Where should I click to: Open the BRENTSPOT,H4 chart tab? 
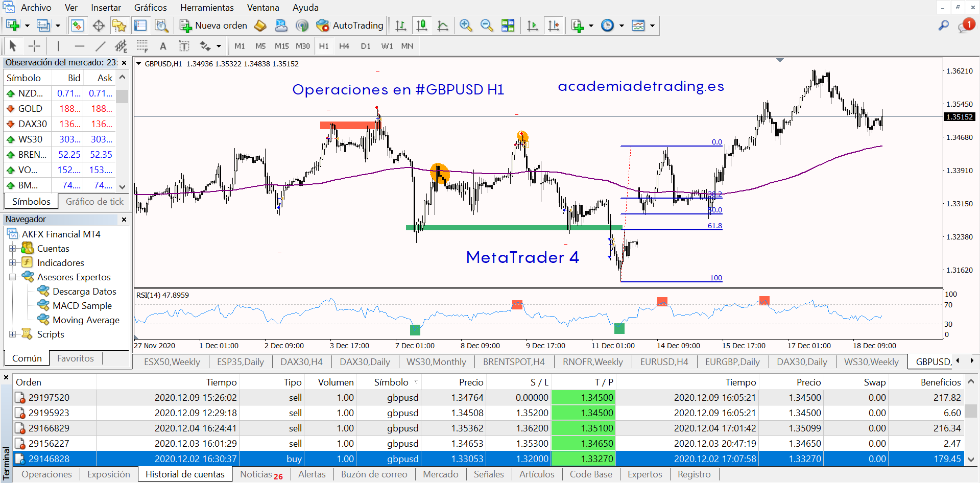514,362
